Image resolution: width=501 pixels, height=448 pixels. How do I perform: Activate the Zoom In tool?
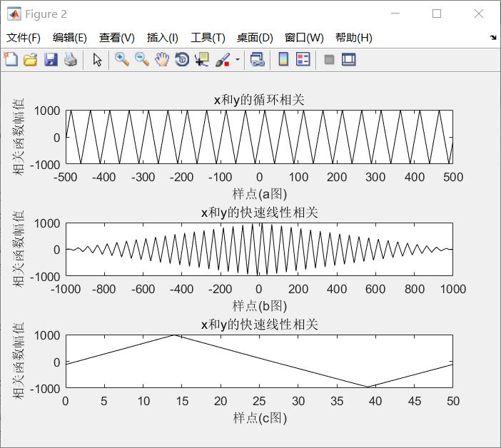coord(122,59)
